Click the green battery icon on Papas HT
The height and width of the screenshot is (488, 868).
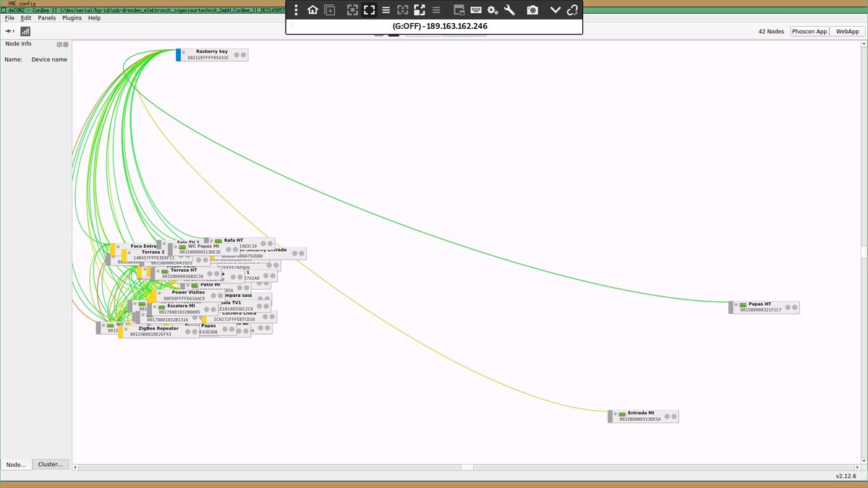743,305
